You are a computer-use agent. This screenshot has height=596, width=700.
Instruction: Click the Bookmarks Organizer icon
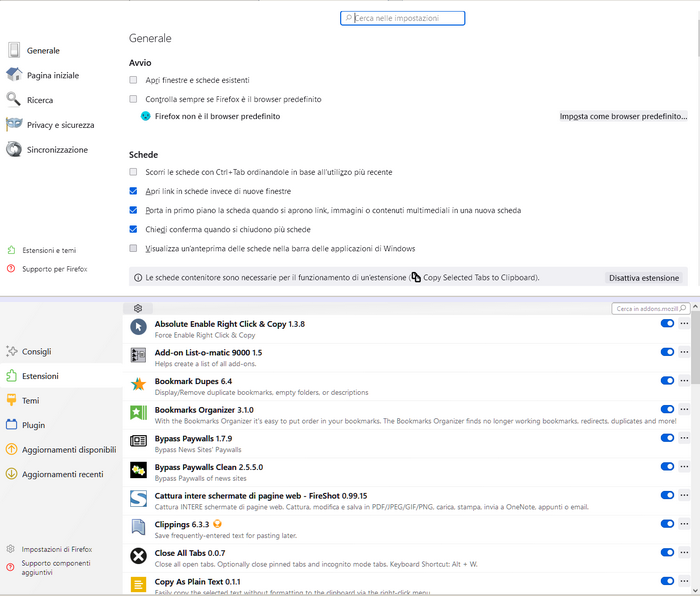point(138,413)
